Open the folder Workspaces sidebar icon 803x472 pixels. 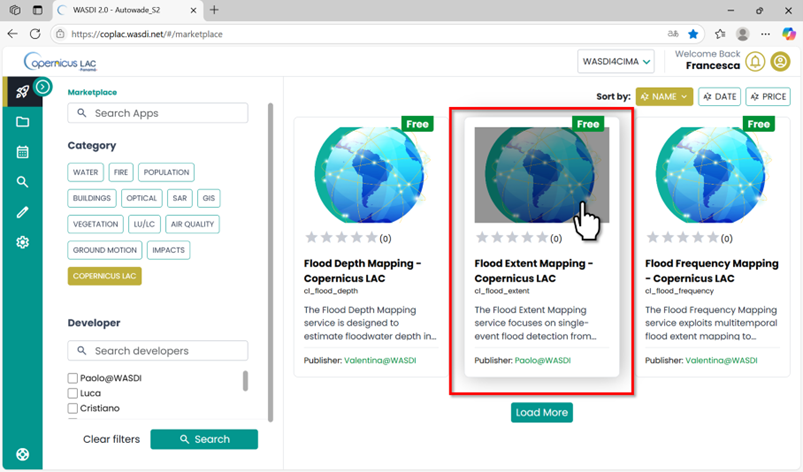pyautogui.click(x=23, y=122)
